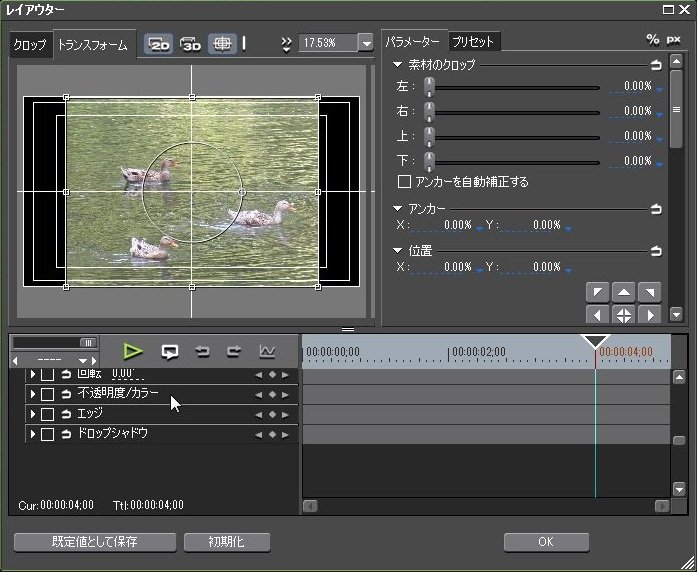
Task: Open the クロップ tab
Action: click(29, 45)
